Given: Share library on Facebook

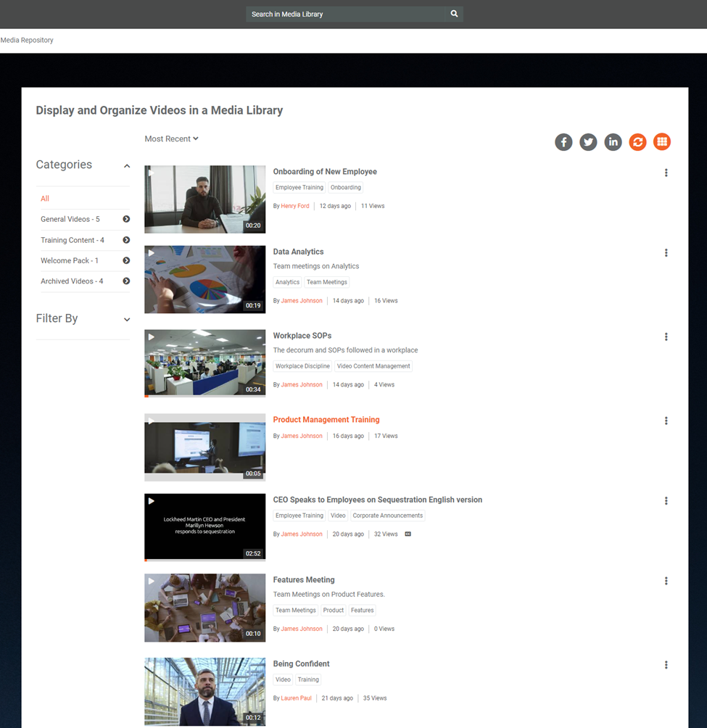Looking at the screenshot, I should pyautogui.click(x=563, y=142).
